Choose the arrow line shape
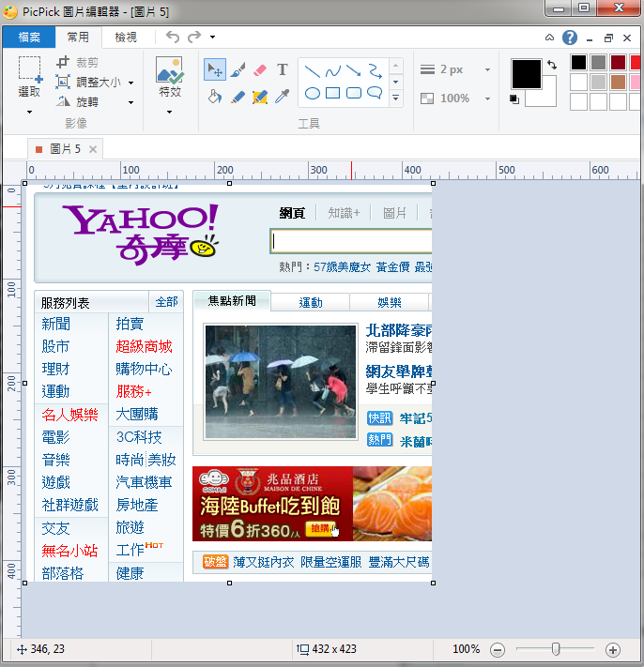 (354, 70)
